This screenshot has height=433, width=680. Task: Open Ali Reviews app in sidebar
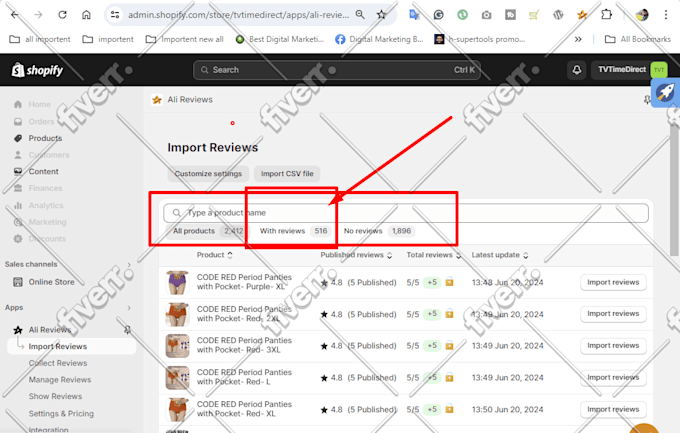[49, 330]
